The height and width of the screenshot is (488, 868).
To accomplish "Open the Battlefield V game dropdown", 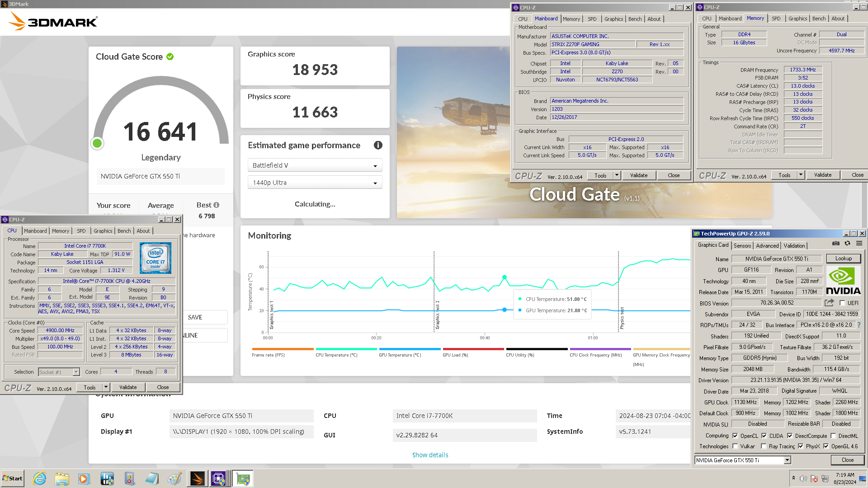I will pyautogui.click(x=315, y=165).
